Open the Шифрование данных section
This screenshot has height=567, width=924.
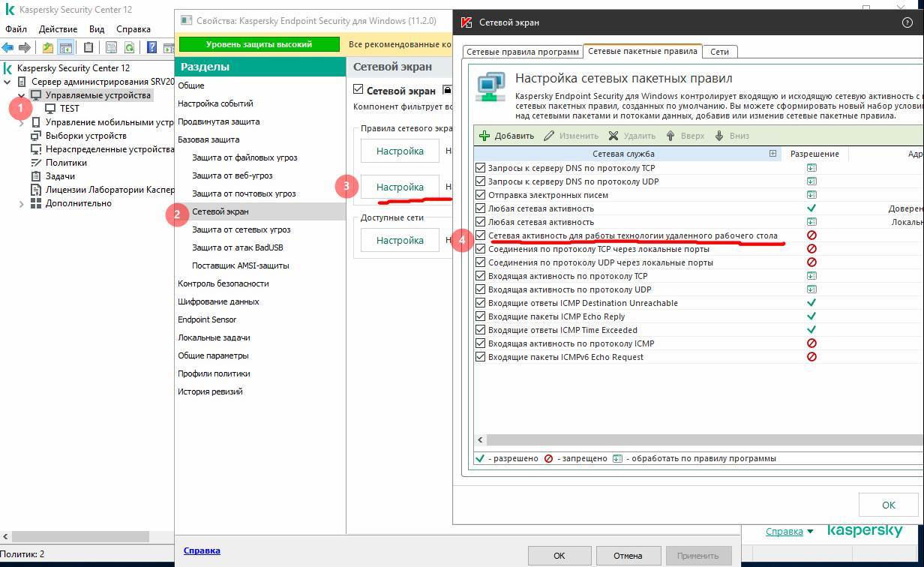click(x=218, y=301)
